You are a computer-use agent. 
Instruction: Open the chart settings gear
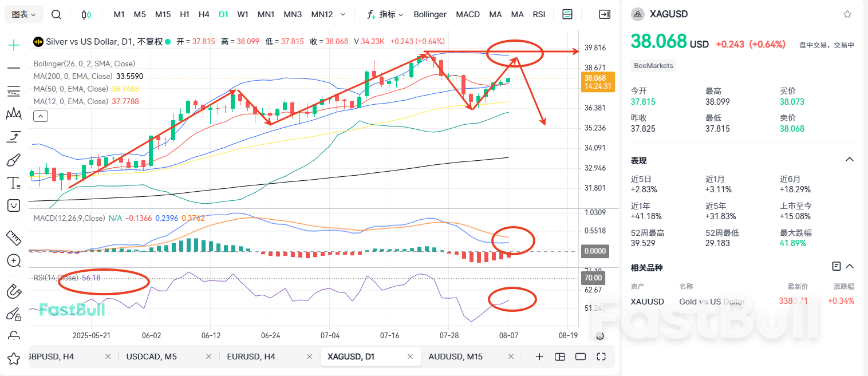(x=599, y=336)
